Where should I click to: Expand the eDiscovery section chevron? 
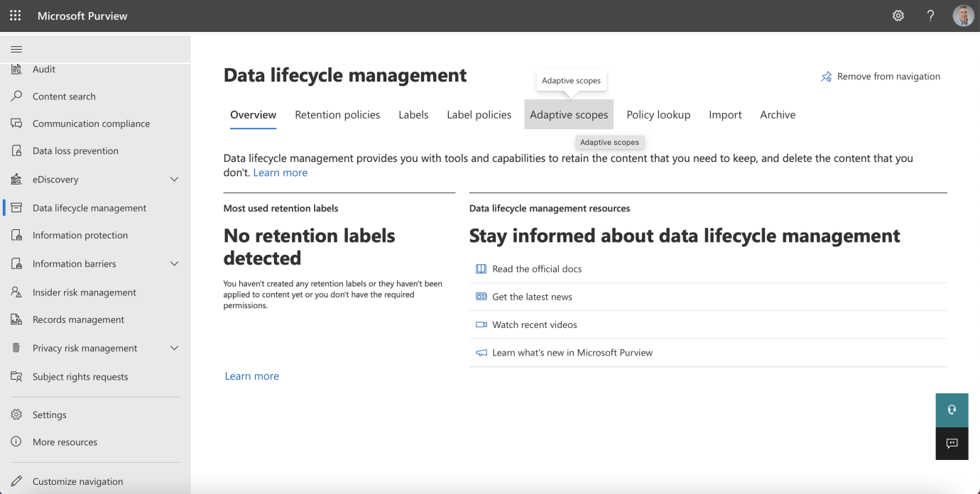[174, 180]
